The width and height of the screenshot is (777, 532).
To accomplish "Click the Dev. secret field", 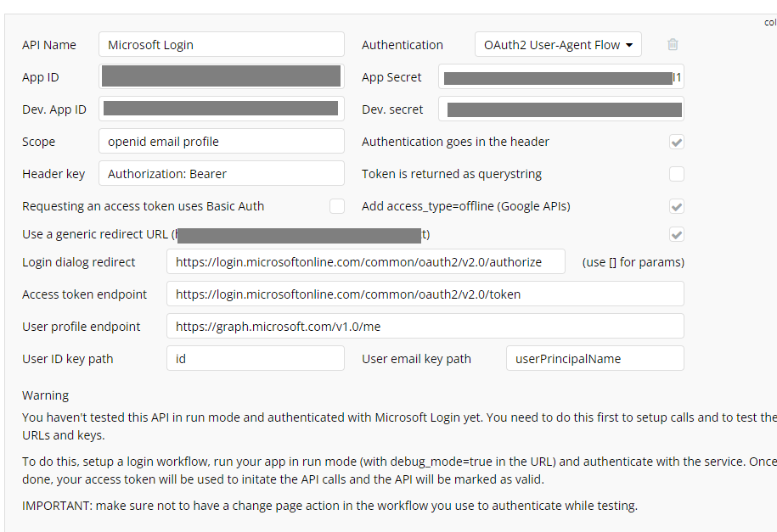I will [x=560, y=109].
